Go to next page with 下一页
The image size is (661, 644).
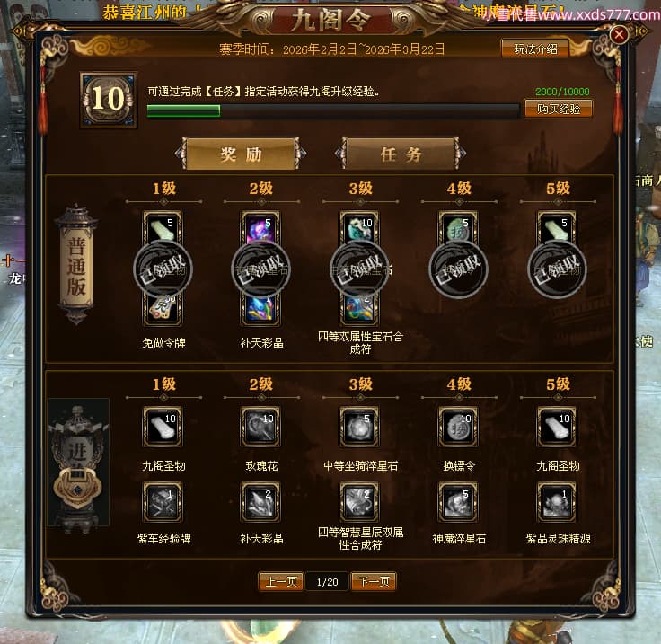[374, 582]
